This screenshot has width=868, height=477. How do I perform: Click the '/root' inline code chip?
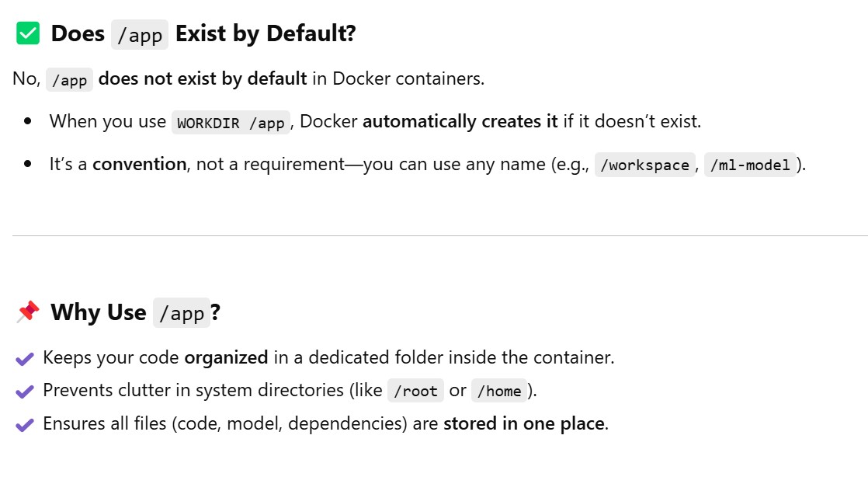(x=415, y=392)
